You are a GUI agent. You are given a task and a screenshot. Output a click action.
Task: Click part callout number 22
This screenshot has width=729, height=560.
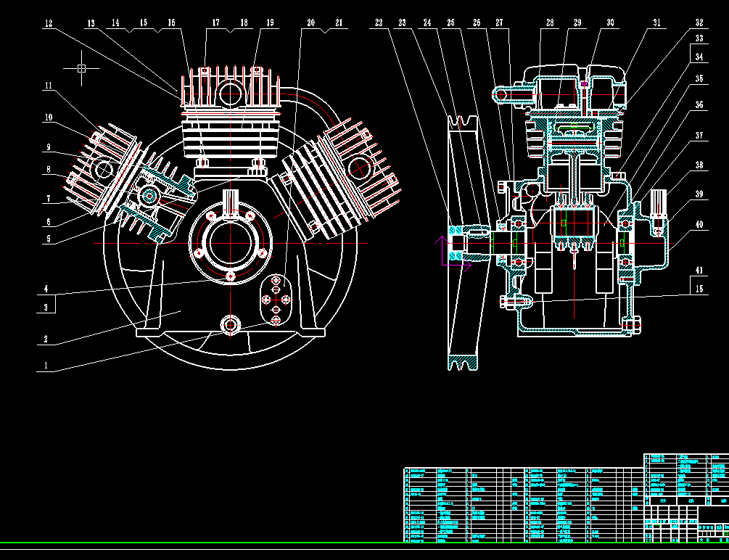pyautogui.click(x=379, y=22)
